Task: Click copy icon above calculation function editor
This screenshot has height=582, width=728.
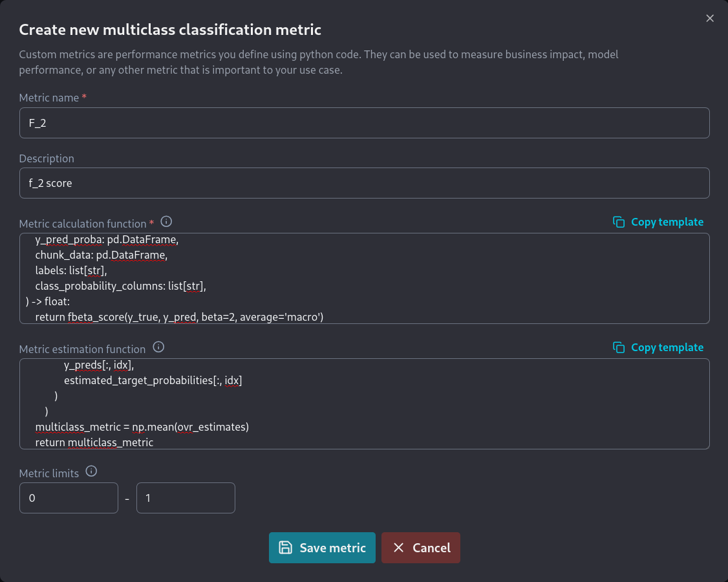Action: click(619, 222)
